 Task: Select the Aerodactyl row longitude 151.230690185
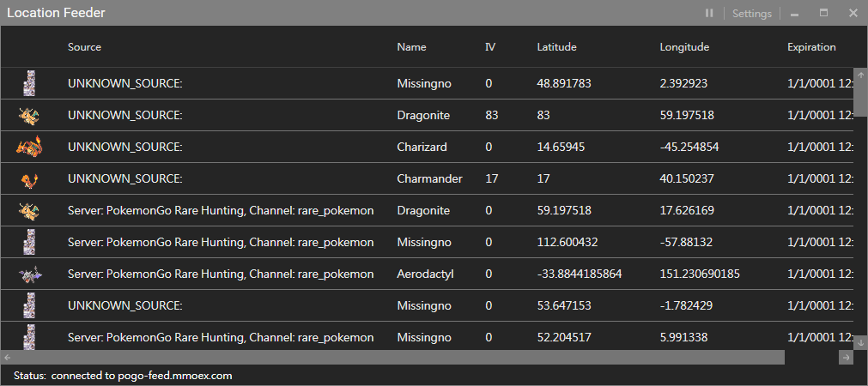point(700,274)
